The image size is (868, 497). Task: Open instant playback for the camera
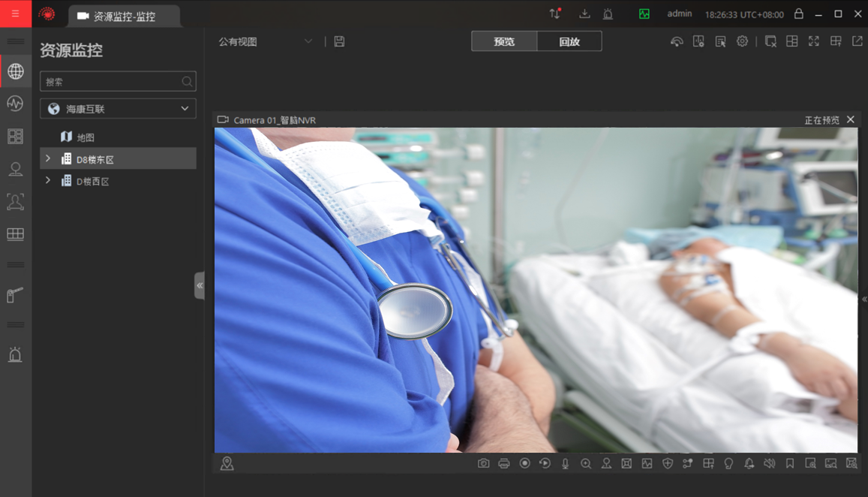click(x=545, y=463)
